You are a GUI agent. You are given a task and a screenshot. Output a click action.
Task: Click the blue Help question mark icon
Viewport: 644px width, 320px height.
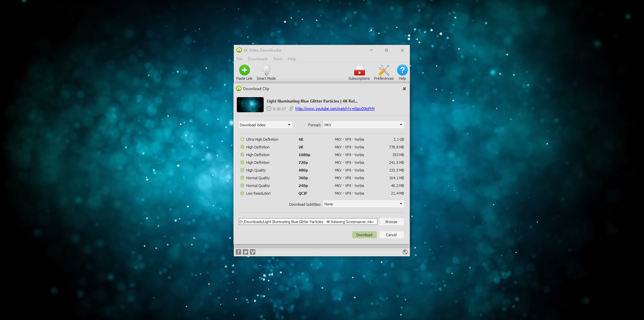pyautogui.click(x=402, y=70)
